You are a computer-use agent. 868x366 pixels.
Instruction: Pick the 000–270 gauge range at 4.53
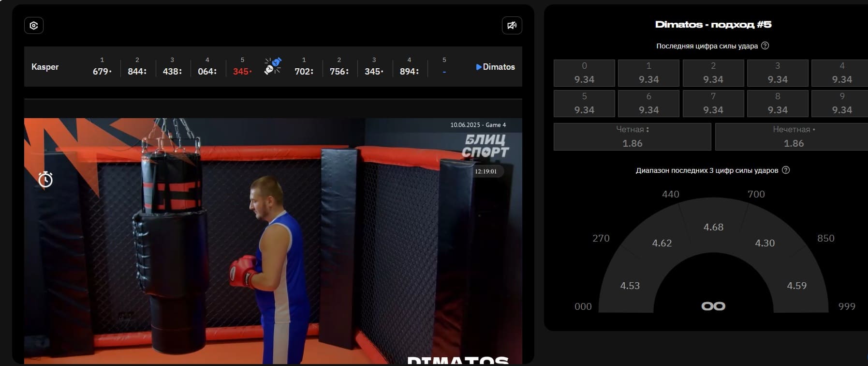click(630, 286)
